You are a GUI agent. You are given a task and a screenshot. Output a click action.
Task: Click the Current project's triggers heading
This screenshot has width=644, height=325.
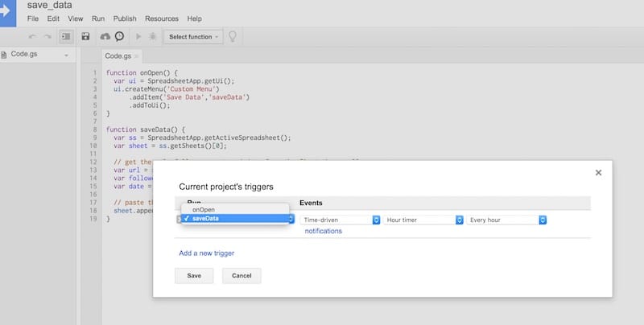(x=226, y=187)
